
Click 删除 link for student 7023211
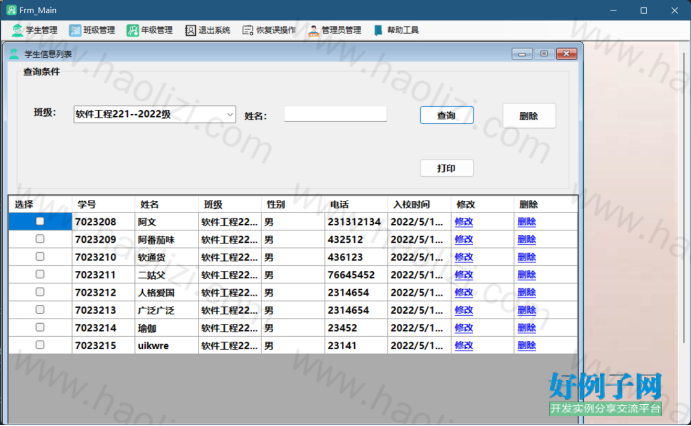pyautogui.click(x=527, y=275)
